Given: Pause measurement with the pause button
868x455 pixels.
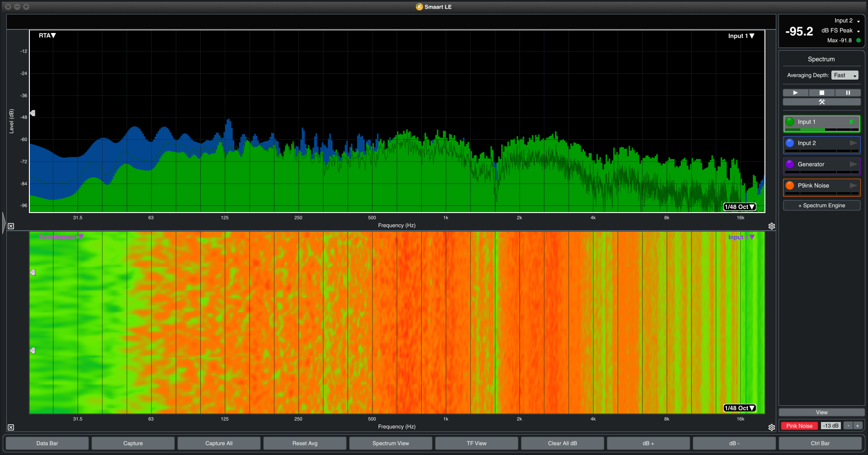Looking at the screenshot, I should coord(848,93).
